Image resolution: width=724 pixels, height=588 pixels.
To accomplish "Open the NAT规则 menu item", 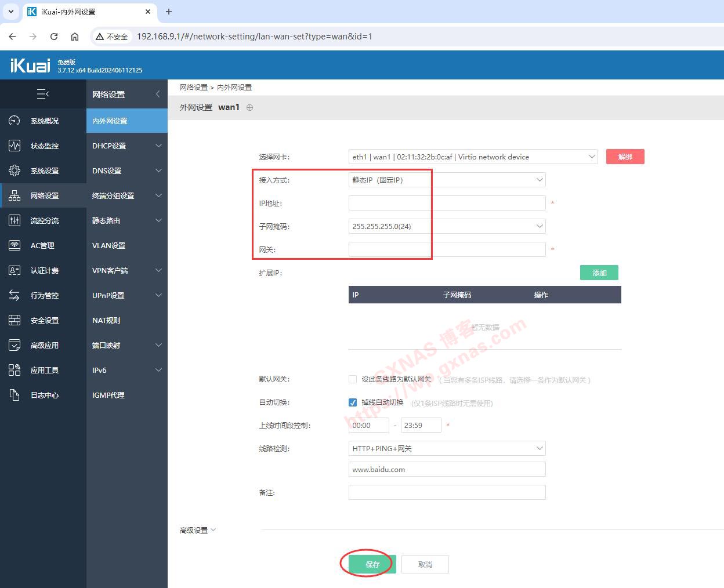I will pyautogui.click(x=106, y=320).
